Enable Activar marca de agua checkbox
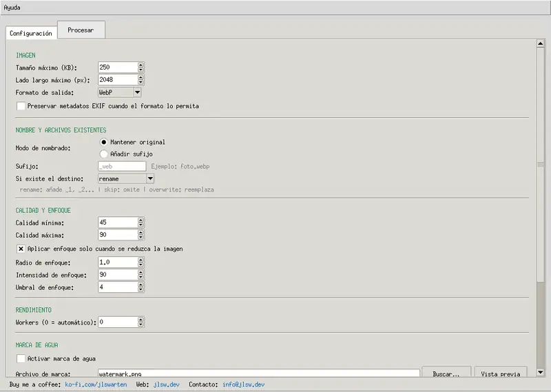This screenshot has width=551, height=392. pyautogui.click(x=21, y=359)
